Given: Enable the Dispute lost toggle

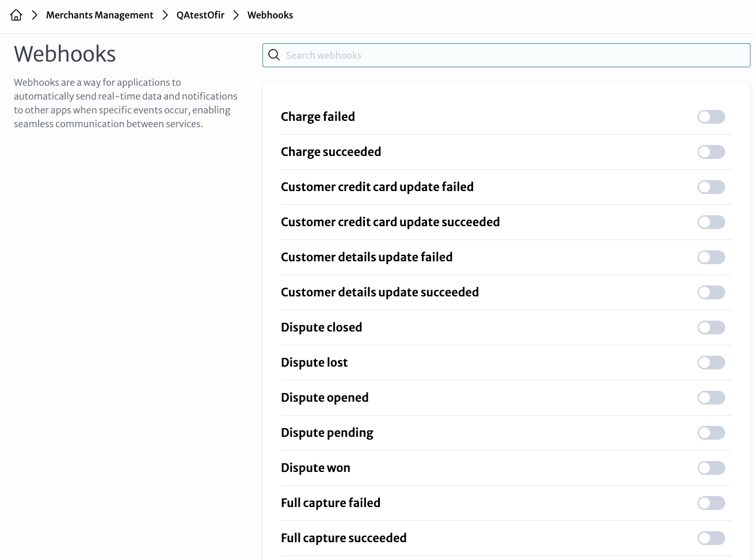Looking at the screenshot, I should pos(711,363).
